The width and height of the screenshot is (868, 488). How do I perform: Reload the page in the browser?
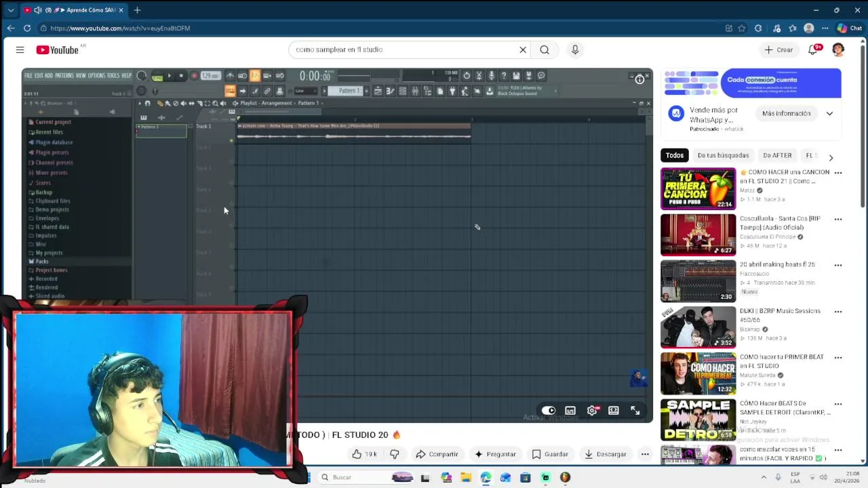(x=27, y=28)
